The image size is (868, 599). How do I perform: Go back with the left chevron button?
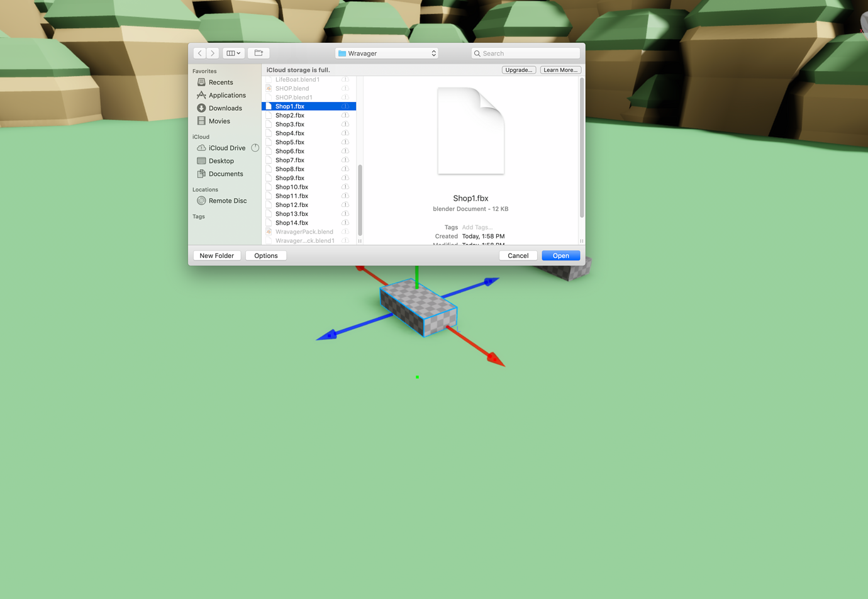[200, 53]
